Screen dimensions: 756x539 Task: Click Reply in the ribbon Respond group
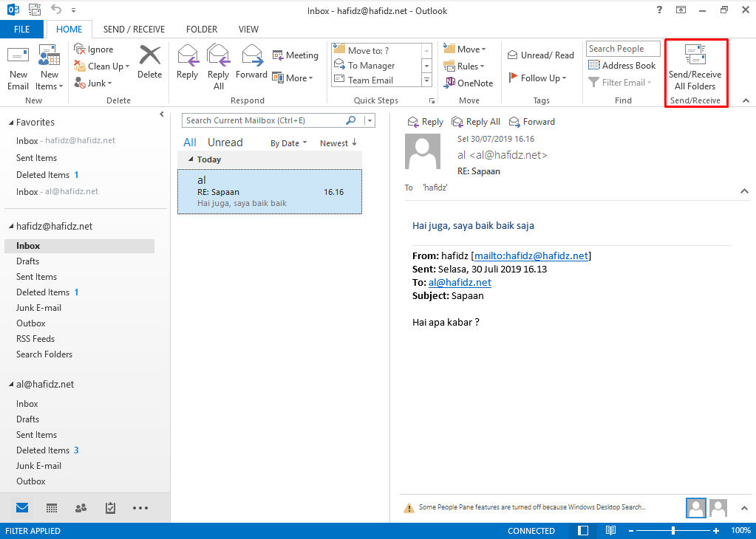coord(187,62)
